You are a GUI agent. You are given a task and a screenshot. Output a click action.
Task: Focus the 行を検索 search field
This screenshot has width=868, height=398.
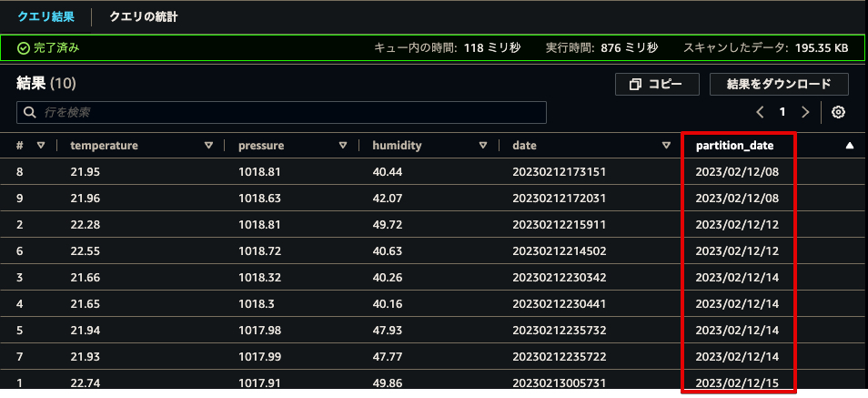point(282,113)
